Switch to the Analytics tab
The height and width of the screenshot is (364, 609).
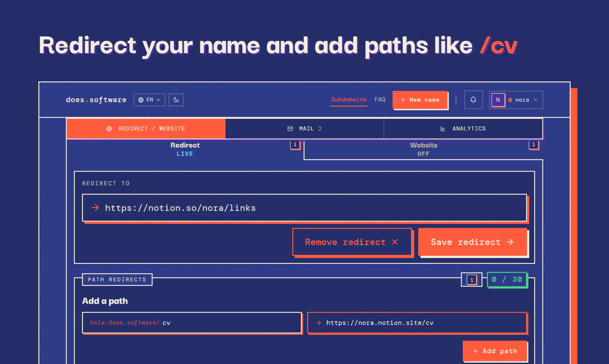pyautogui.click(x=463, y=129)
